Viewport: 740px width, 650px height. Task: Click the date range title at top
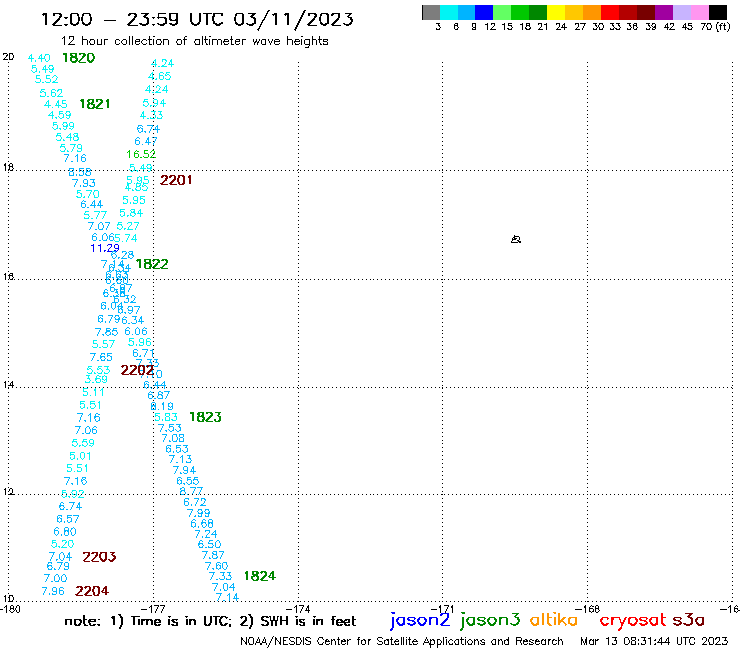click(197, 19)
